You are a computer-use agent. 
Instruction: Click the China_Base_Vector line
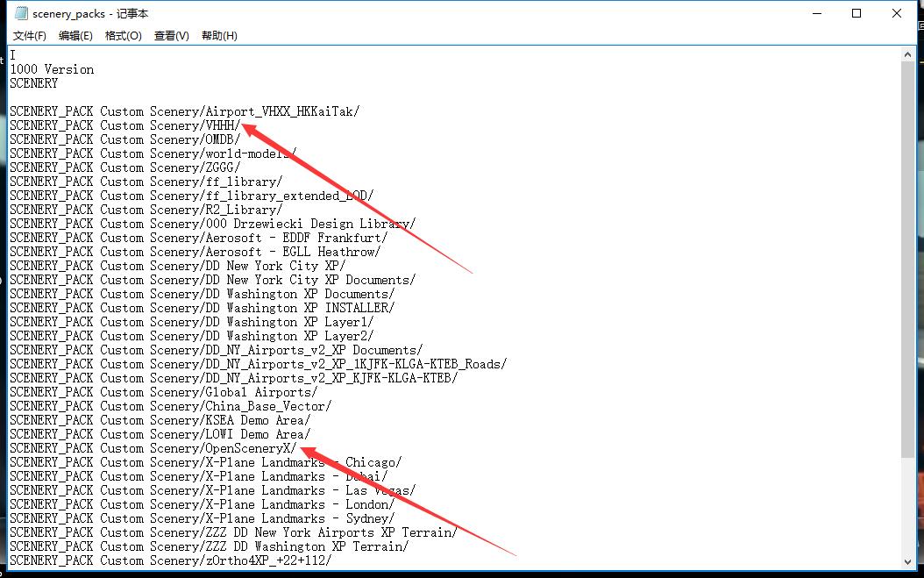(171, 406)
